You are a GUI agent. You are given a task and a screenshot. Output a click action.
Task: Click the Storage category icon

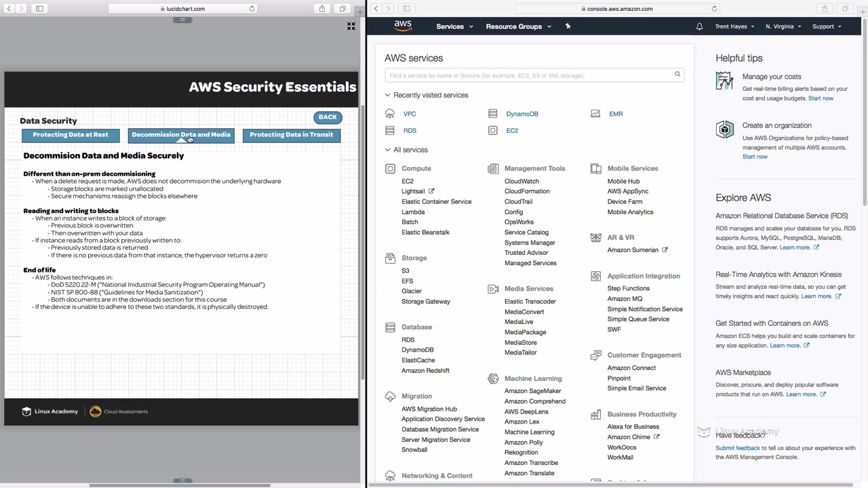(390, 258)
